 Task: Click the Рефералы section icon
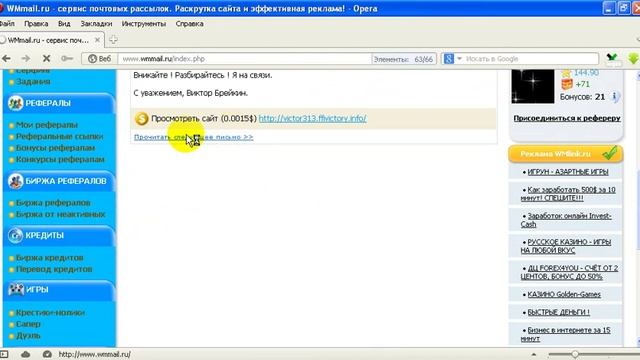pyautogui.click(x=16, y=103)
